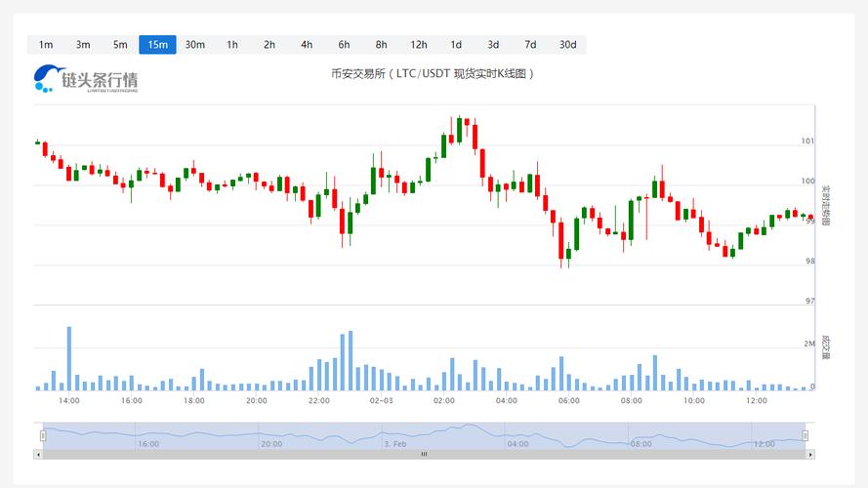
Task: Select the 30d interval tab
Action: click(x=567, y=44)
